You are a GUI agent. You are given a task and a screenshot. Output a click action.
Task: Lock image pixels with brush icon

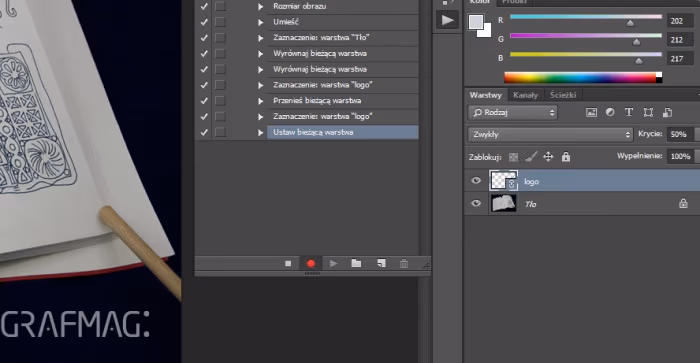point(531,157)
